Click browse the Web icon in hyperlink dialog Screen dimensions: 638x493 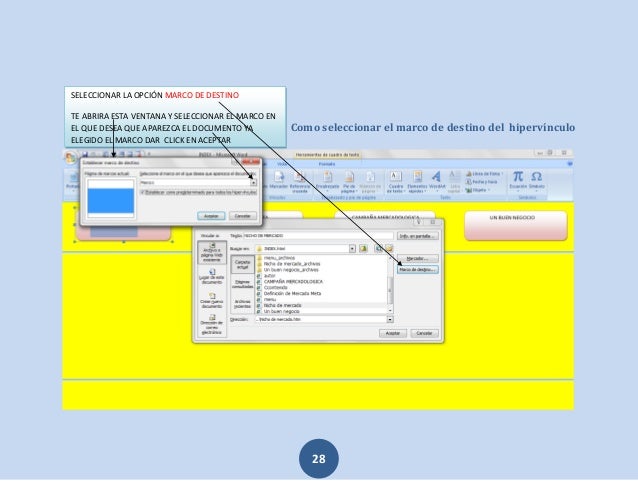[x=379, y=248]
